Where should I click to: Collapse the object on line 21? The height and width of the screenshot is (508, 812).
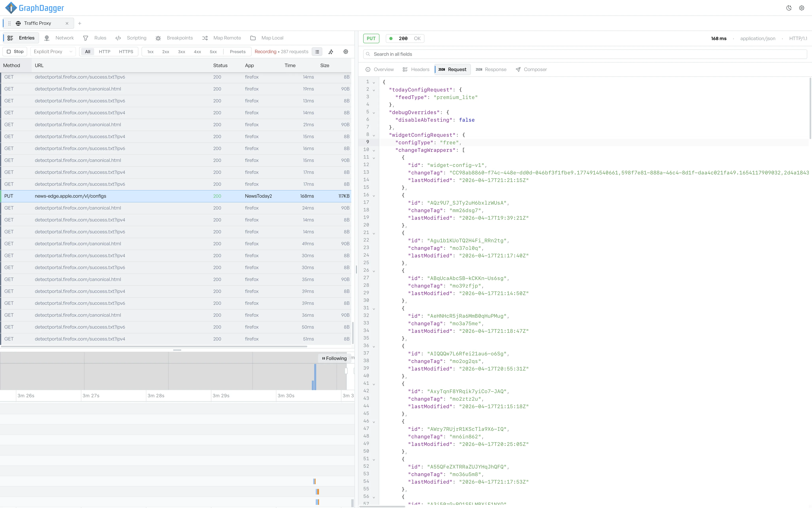[x=373, y=234]
